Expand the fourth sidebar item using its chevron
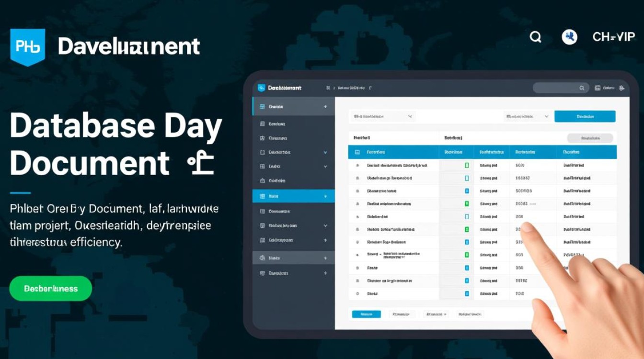 325,152
